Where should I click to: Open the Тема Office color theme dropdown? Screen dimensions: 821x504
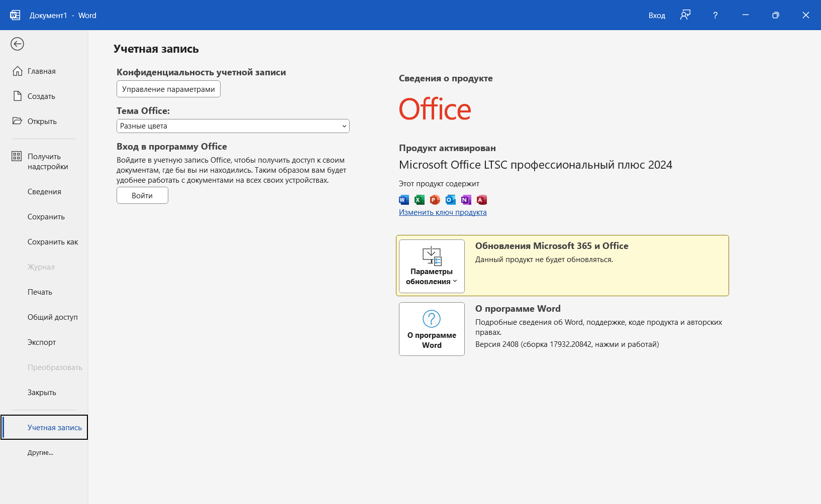pos(233,126)
